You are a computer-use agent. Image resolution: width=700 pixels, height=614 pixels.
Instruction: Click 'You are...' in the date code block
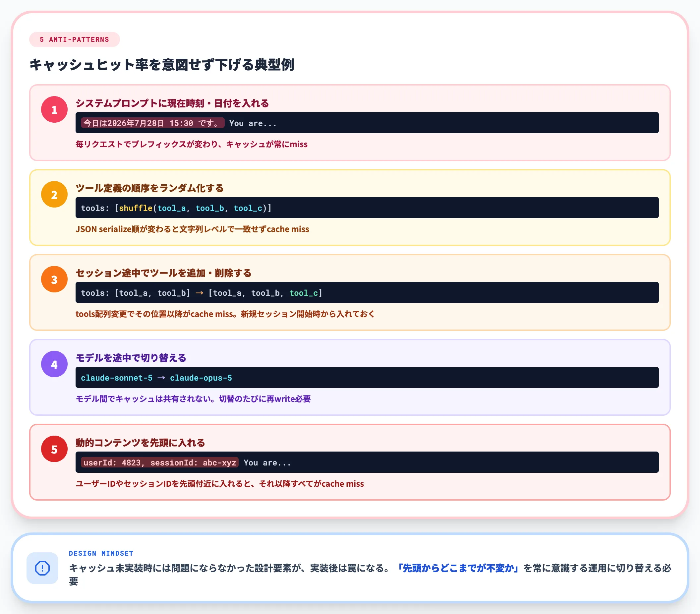(x=253, y=123)
